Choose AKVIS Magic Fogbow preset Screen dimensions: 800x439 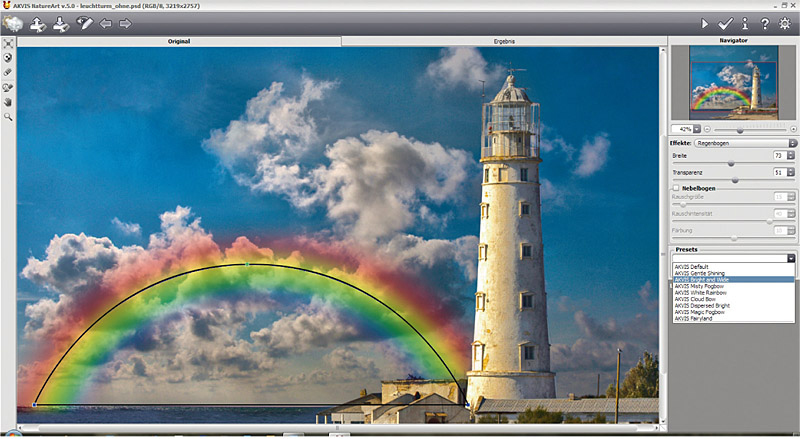[x=734, y=312]
